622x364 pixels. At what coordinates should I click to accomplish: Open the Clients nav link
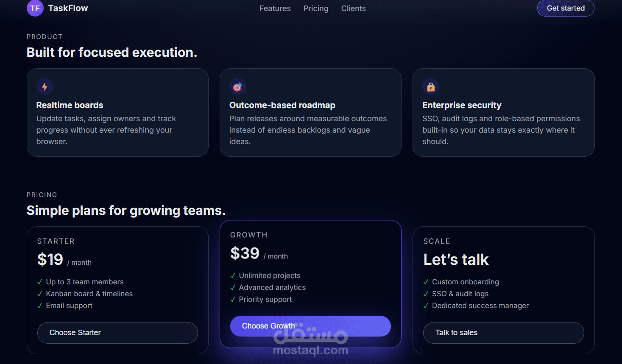(x=353, y=8)
